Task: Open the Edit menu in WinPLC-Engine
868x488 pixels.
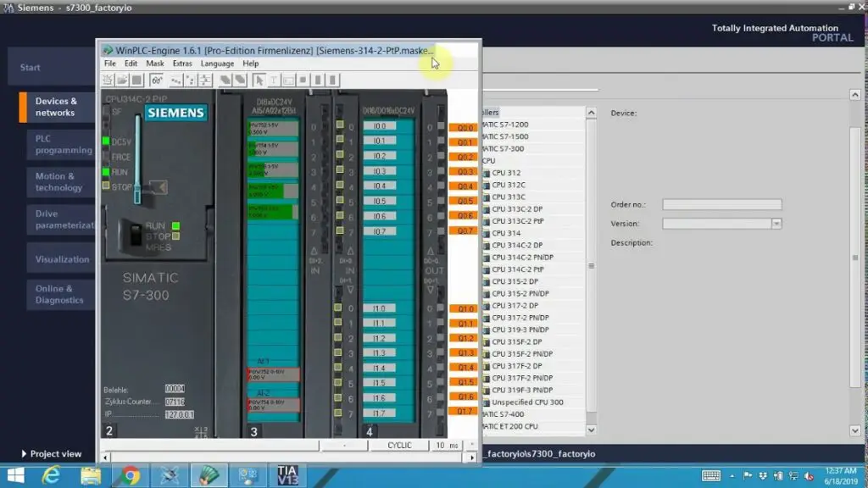Action: [x=131, y=64]
